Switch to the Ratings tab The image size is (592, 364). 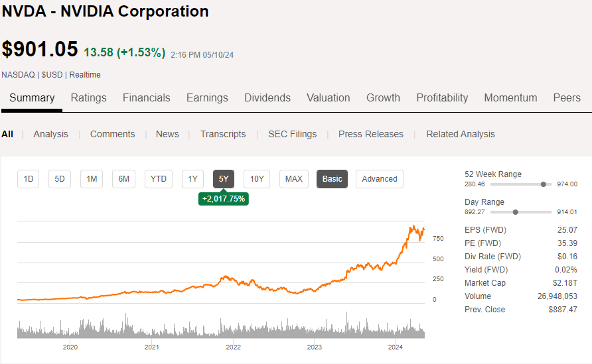click(x=88, y=98)
